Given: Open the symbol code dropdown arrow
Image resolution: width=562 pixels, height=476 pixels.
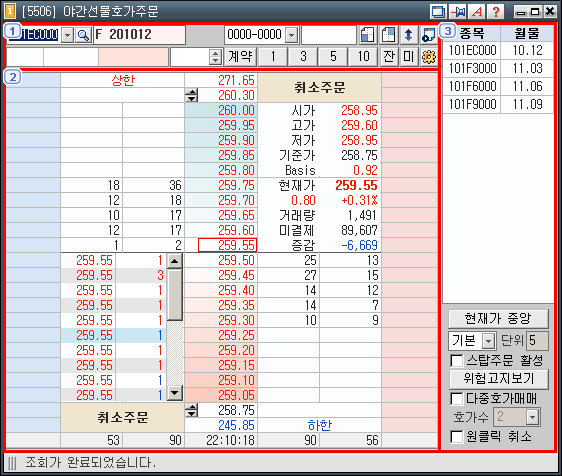Looking at the screenshot, I should pos(67,35).
